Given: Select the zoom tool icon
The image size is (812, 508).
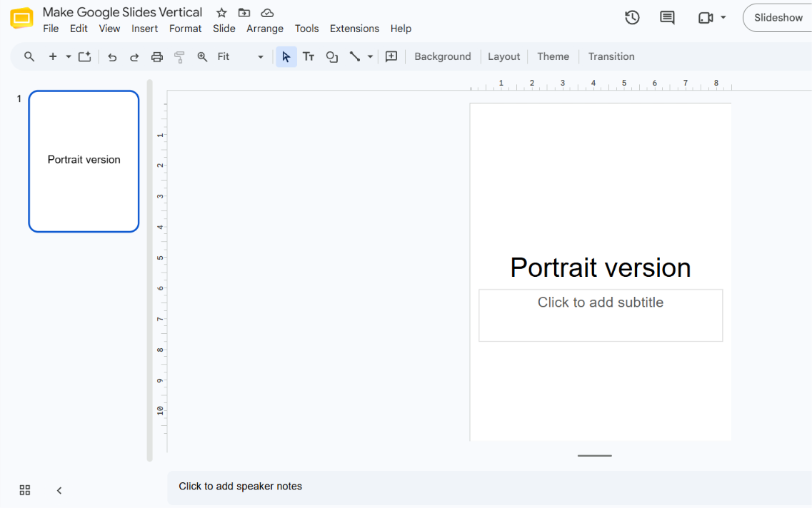Looking at the screenshot, I should click(203, 57).
